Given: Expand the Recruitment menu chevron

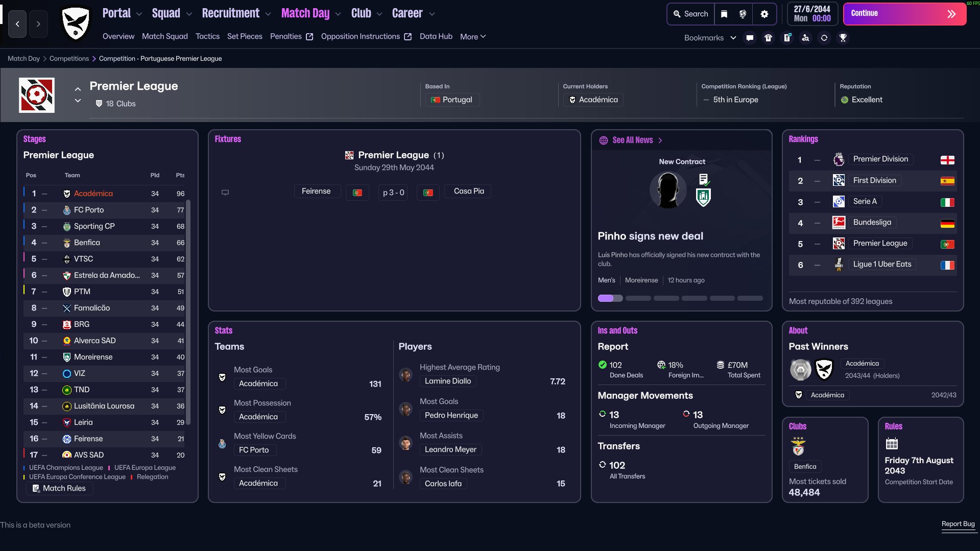Looking at the screenshot, I should 268,14.
